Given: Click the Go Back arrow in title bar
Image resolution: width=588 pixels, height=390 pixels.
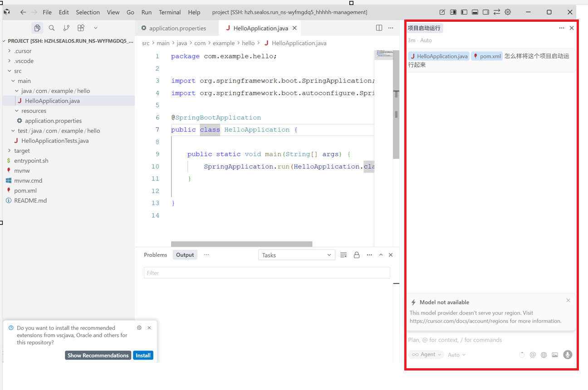Looking at the screenshot, I should click(x=23, y=12).
